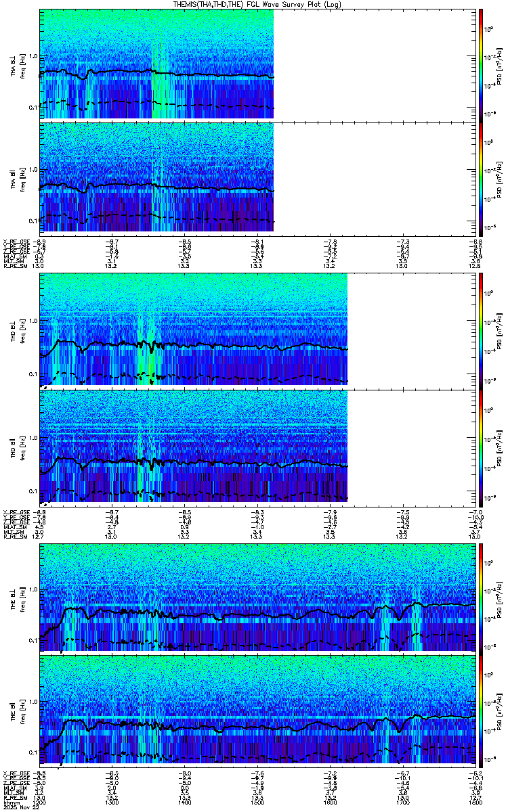Image resolution: width=508 pixels, height=812 pixels.
Task: Click the blank white area right of THD panels
Action: [411, 387]
